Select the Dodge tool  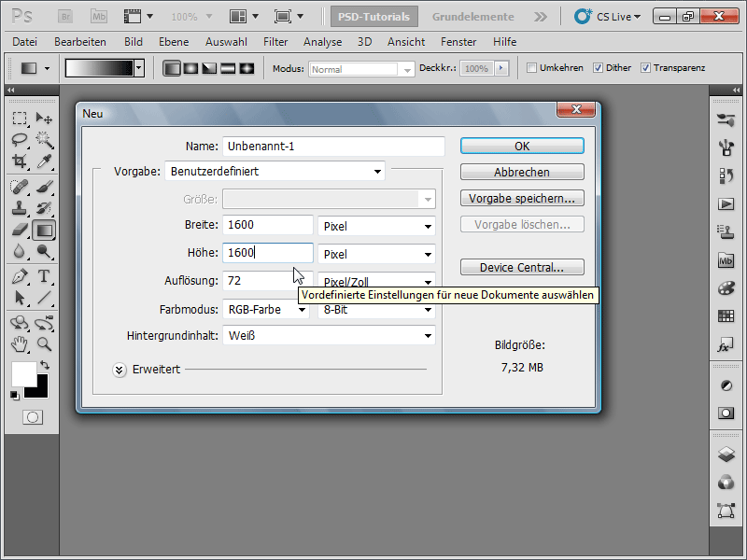coord(44,251)
